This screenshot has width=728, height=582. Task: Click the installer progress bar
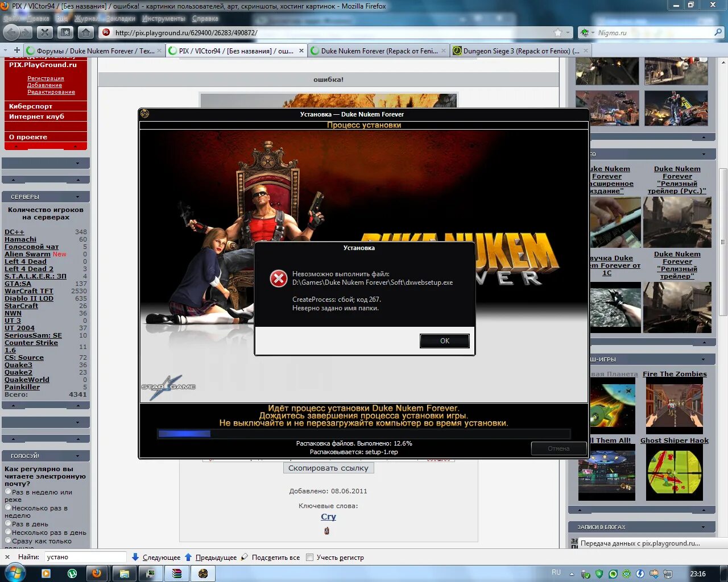click(364, 434)
